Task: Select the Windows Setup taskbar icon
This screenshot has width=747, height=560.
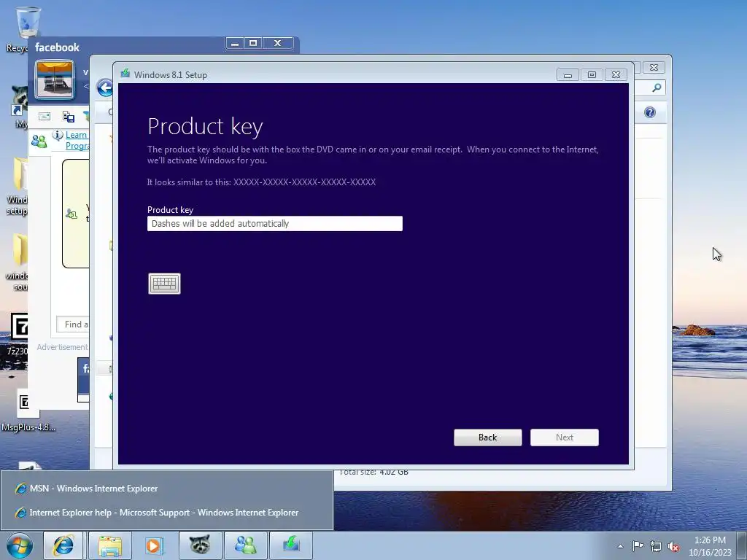Action: tap(291, 545)
